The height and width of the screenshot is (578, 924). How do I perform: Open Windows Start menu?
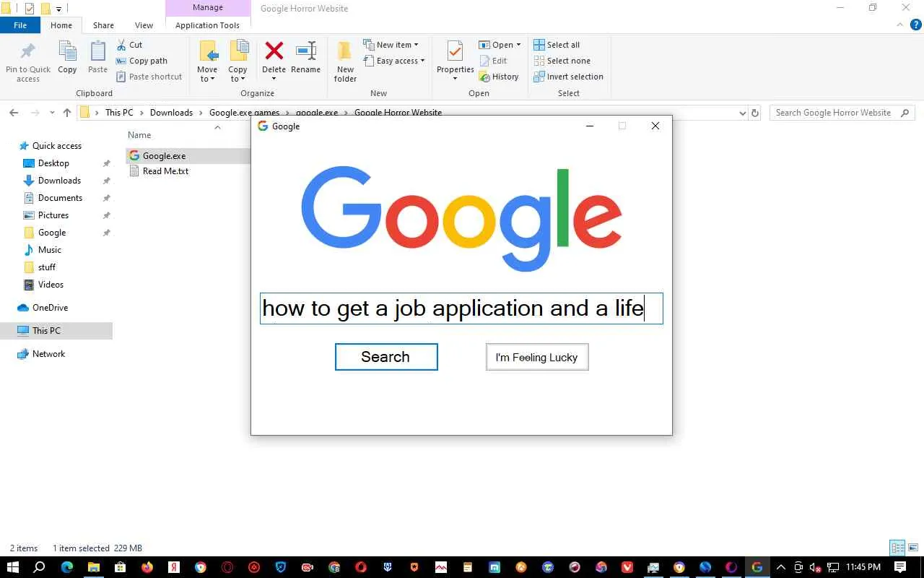click(x=12, y=567)
